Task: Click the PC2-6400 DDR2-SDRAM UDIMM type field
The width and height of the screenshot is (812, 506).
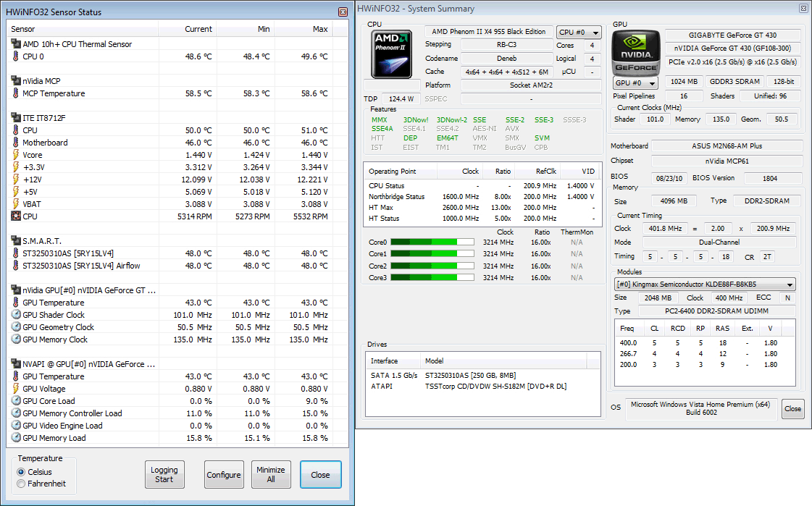Action: pyautogui.click(x=716, y=311)
